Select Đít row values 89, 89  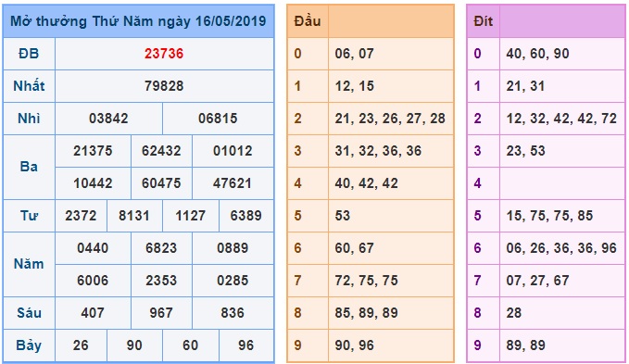pyautogui.click(x=525, y=345)
